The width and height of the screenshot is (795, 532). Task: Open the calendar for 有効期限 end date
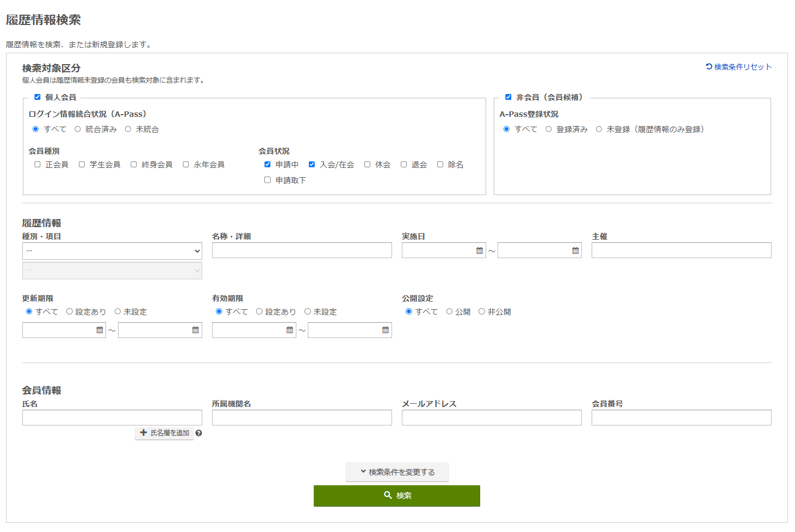click(x=385, y=329)
